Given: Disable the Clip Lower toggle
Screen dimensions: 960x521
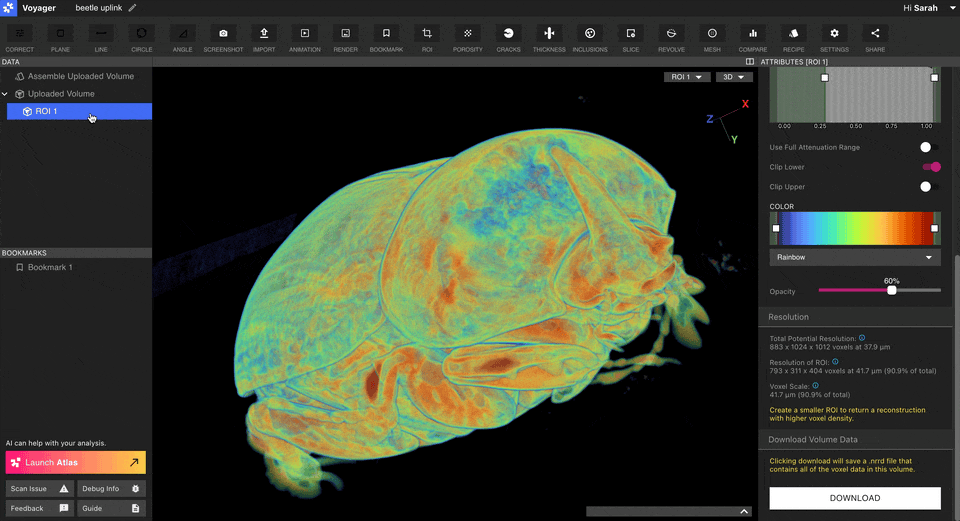Looking at the screenshot, I should pyautogui.click(x=930, y=167).
